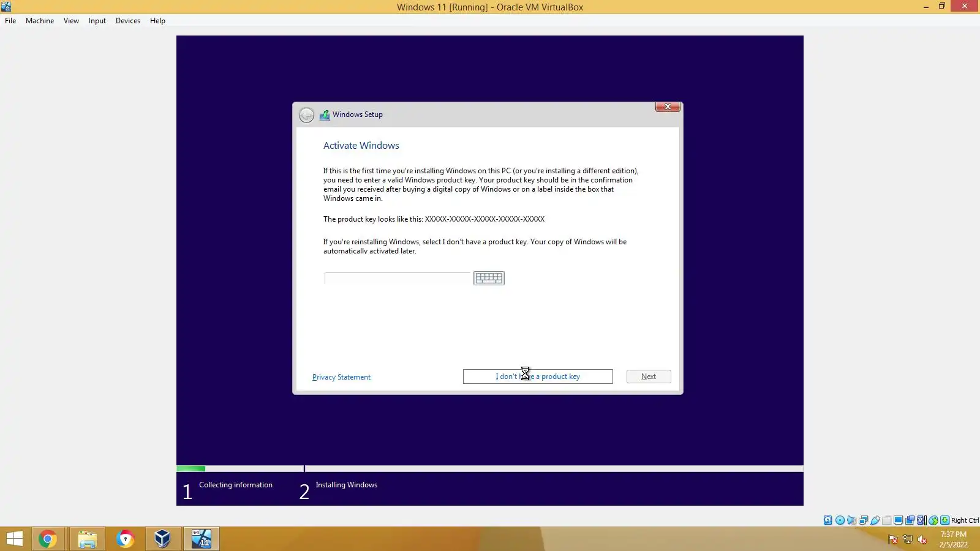Open the View menu
Screen dimensions: 980x551
[x=71, y=21]
